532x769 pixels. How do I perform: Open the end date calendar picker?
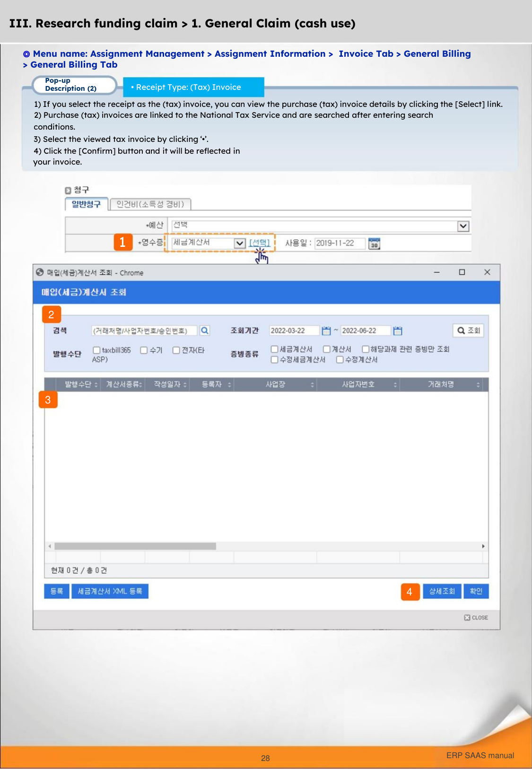tap(398, 331)
